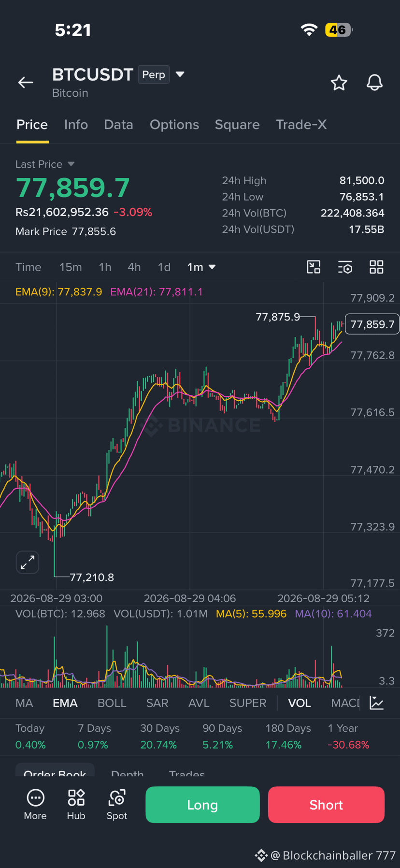This screenshot has height=868, width=400.
Task: Open chart settings icon
Action: coord(345,267)
